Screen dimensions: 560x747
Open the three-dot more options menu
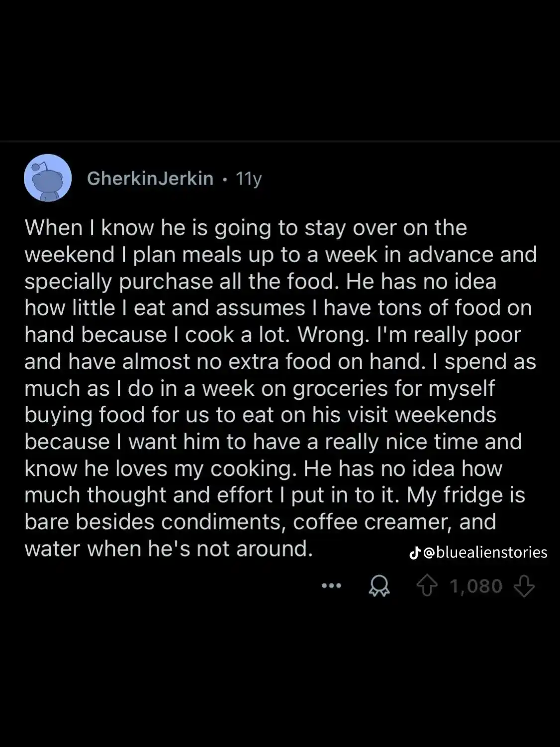[331, 586]
